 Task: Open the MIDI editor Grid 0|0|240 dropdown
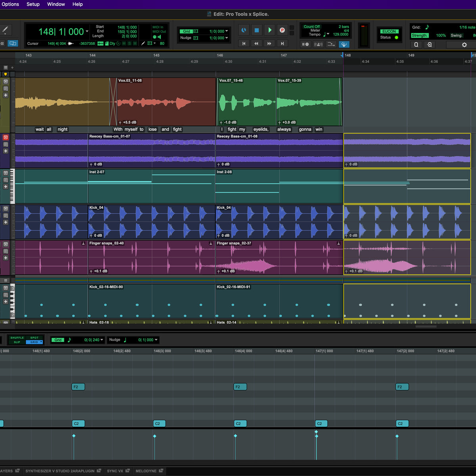(102, 340)
